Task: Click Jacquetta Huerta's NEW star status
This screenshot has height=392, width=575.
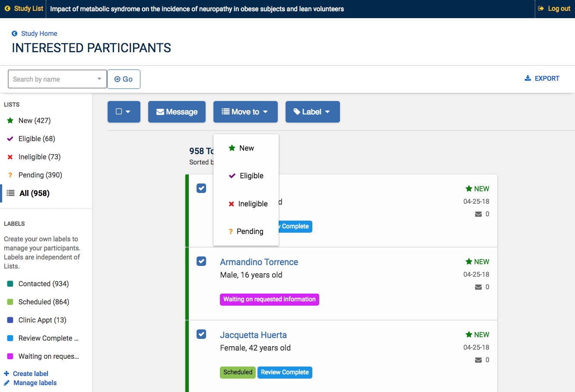Action: pos(477,335)
